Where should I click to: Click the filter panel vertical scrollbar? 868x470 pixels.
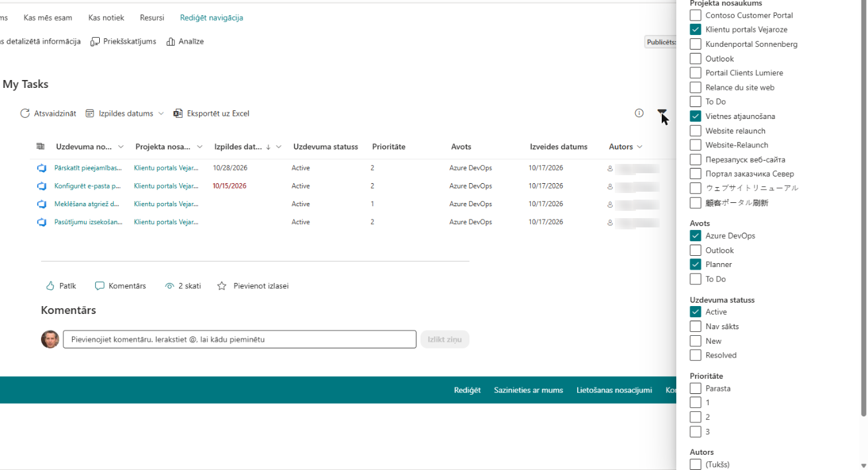click(x=864, y=208)
